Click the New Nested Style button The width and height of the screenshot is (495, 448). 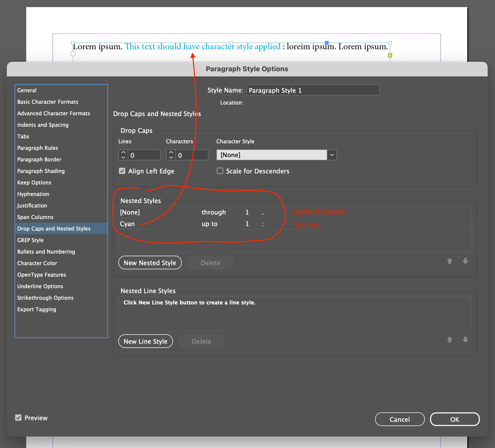click(150, 263)
